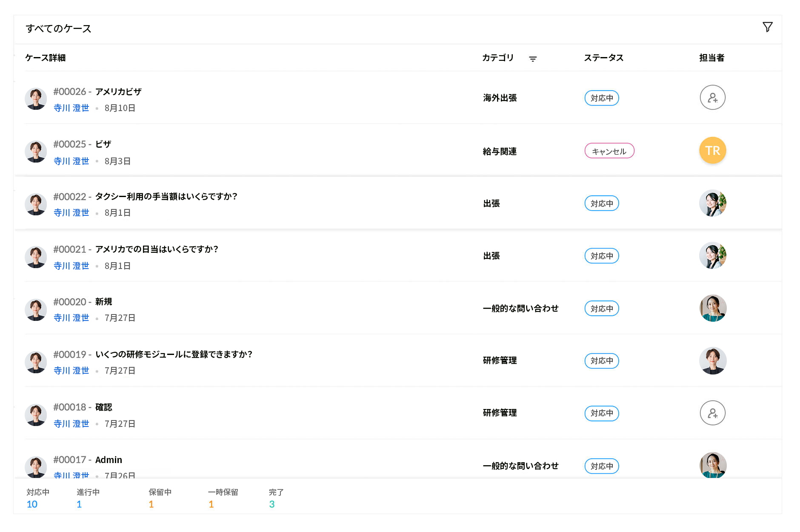Open the TR assignee avatar on case #00025
Viewport: 800px width, 532px height.
tap(712, 150)
